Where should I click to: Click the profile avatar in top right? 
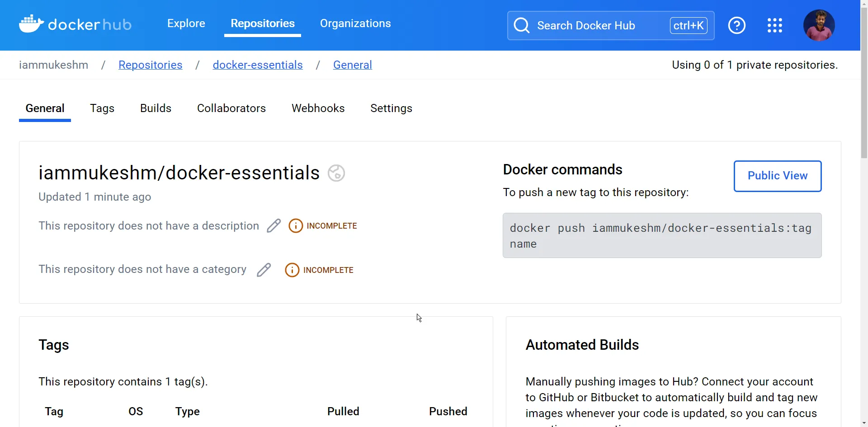click(820, 25)
